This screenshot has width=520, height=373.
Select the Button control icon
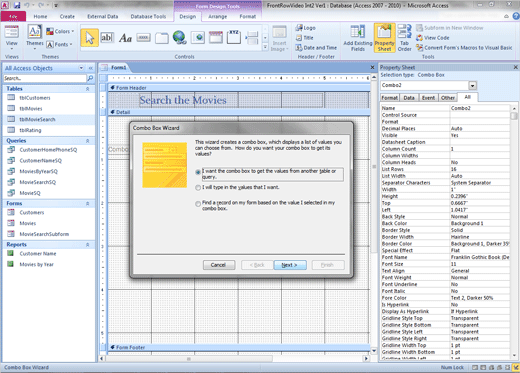[143, 38]
